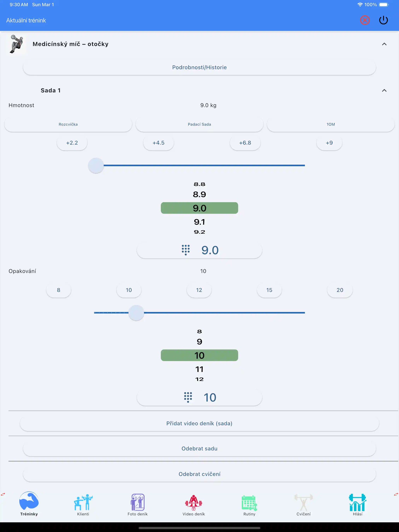Select 15 repetitions preset chip

[x=269, y=290]
